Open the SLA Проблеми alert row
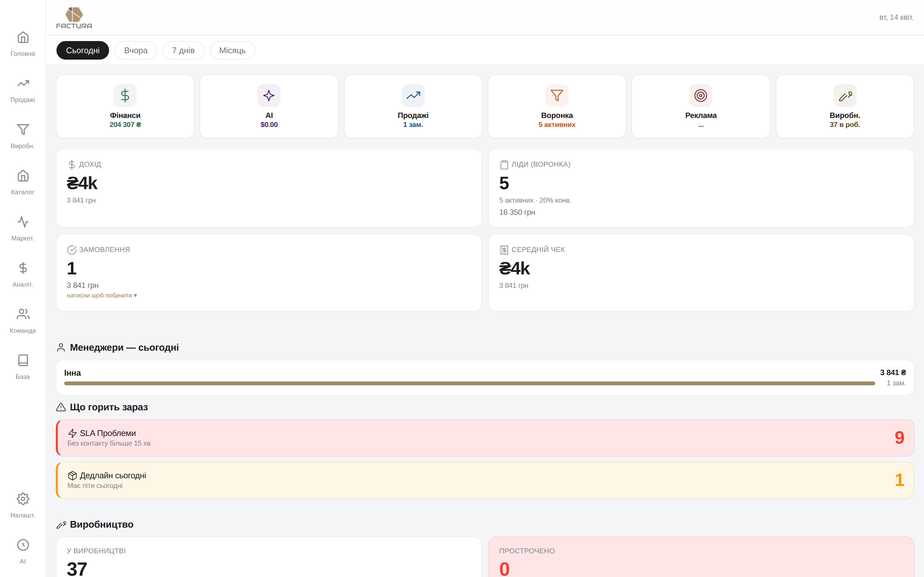 coord(485,438)
